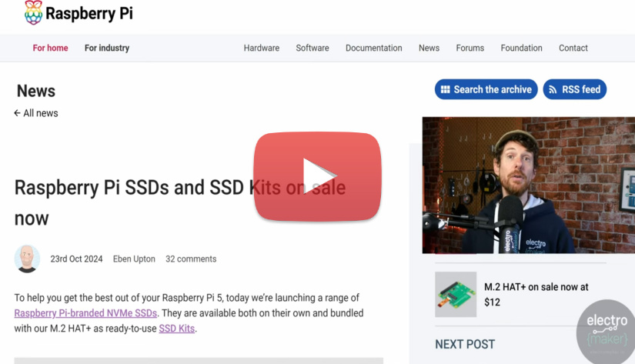Go to Documentation in navigation
635x364 pixels.
pos(374,48)
